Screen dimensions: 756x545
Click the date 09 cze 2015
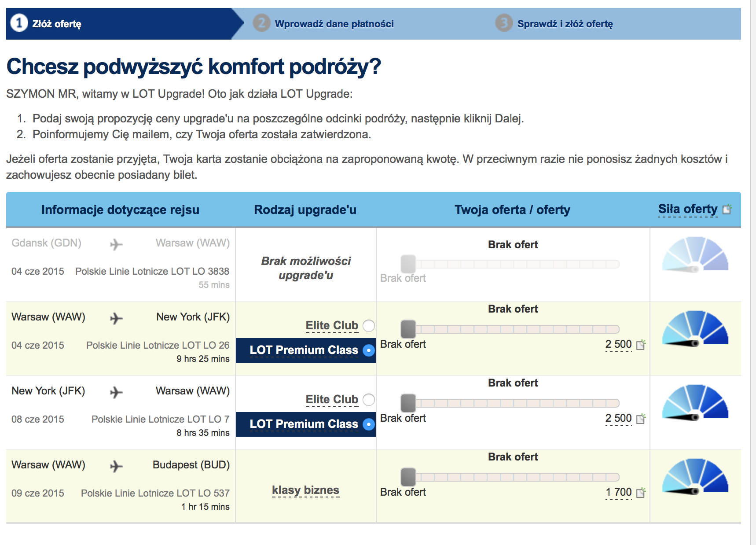coord(38,493)
